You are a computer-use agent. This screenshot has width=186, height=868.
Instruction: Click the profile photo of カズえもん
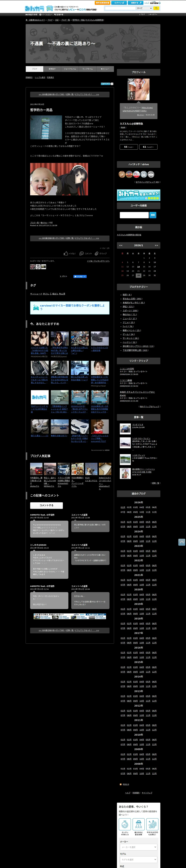click(x=138, y=89)
